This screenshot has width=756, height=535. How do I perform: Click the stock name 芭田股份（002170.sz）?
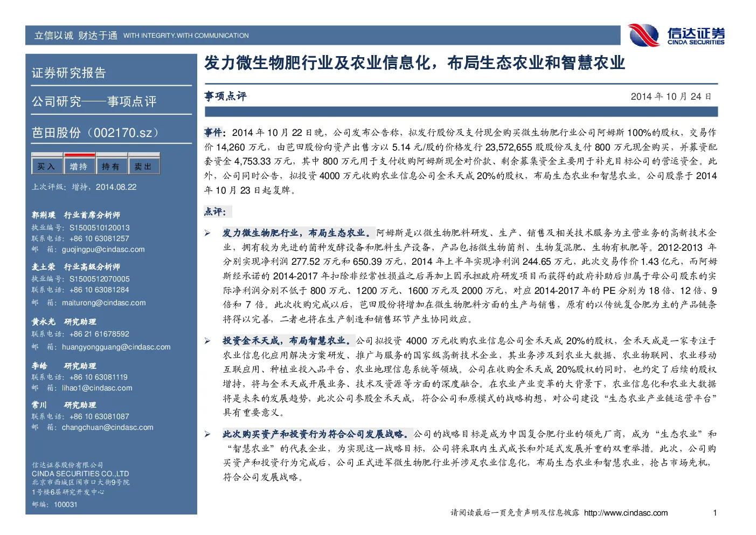[x=95, y=132]
